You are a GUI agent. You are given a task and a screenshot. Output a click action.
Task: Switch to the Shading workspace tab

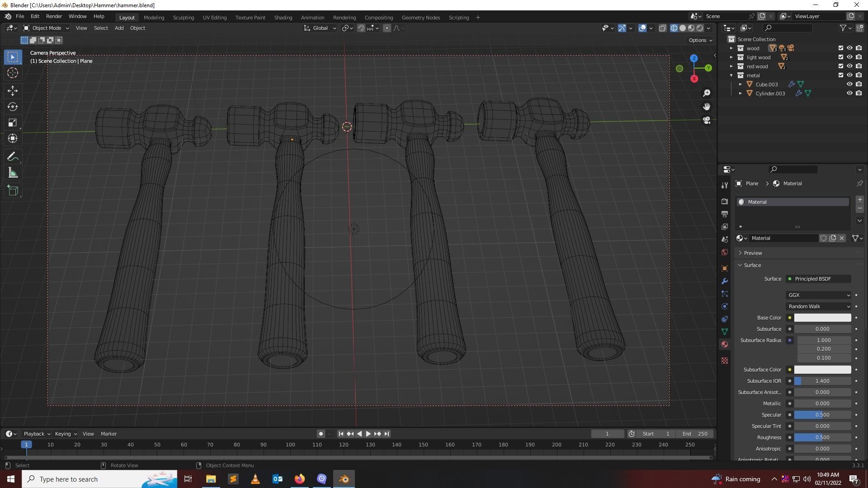click(283, 18)
